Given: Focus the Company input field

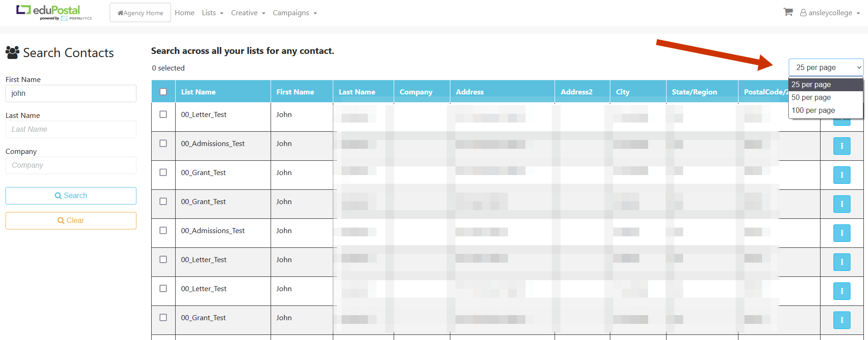Looking at the screenshot, I should (71, 165).
